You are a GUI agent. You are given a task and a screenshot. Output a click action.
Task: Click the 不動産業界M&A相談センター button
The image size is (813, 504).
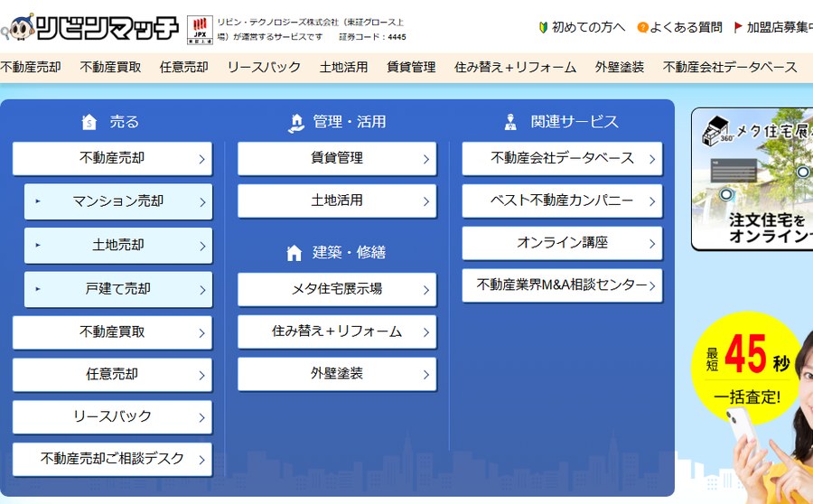(562, 285)
